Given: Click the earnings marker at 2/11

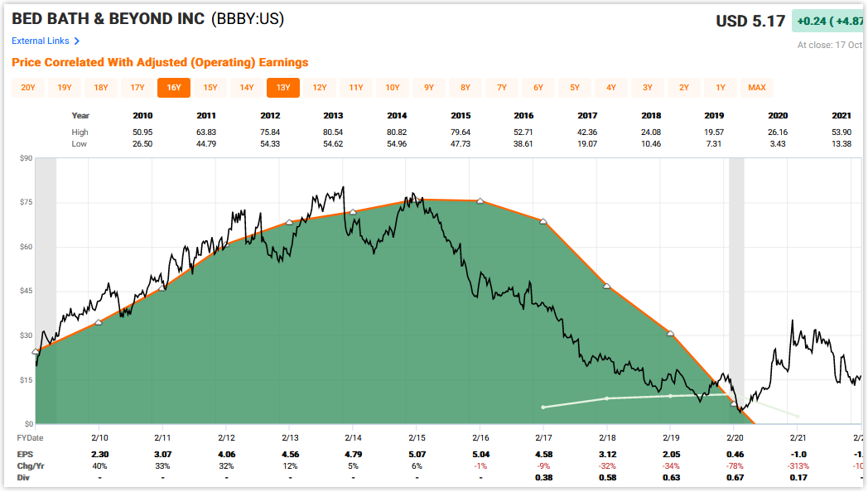Looking at the screenshot, I should (162, 287).
